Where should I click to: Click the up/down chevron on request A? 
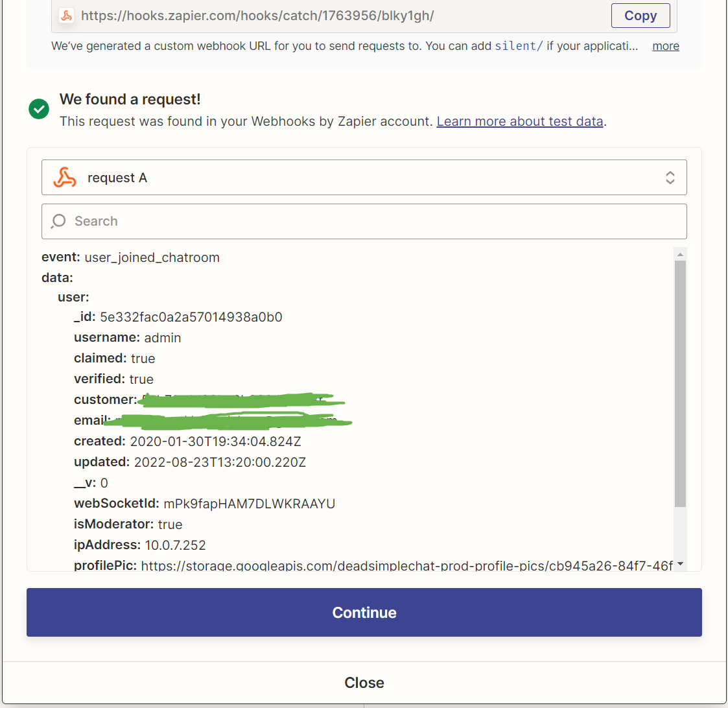pyautogui.click(x=670, y=178)
